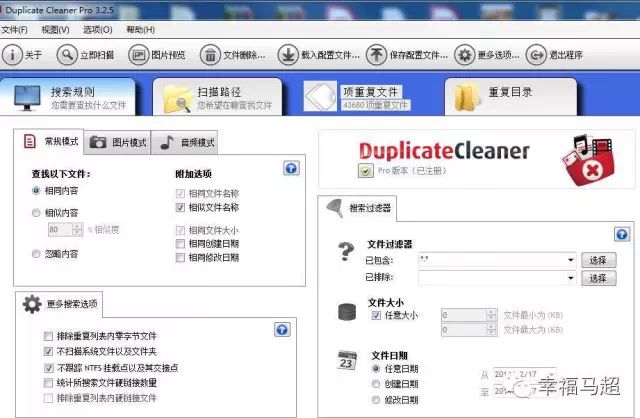Select the 常规模式 tab
This screenshot has height=418, width=640.
click(49, 142)
